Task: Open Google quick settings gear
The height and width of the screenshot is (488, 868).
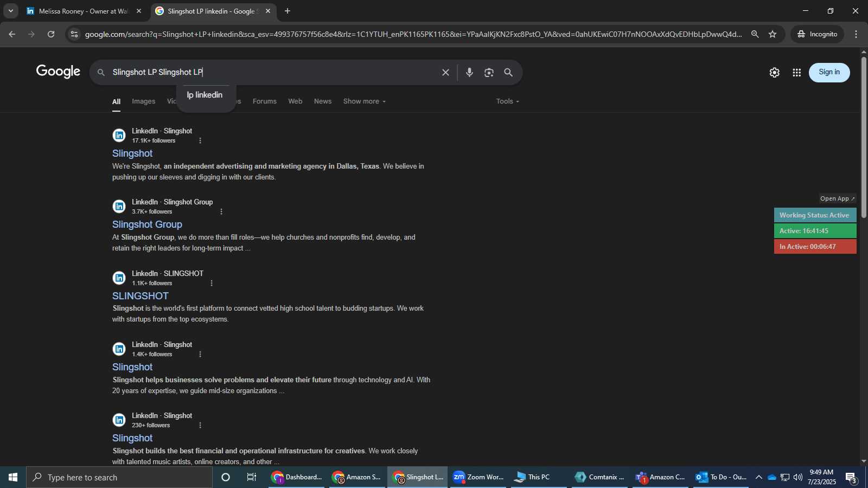Action: tap(774, 73)
